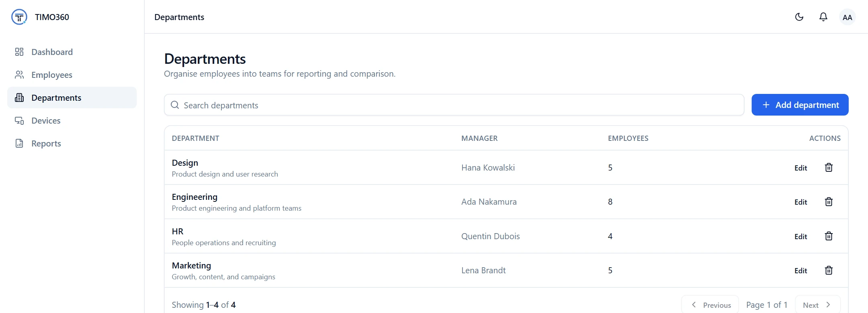Click manager Ada Nakamura
This screenshot has height=313, width=868.
[489, 201]
